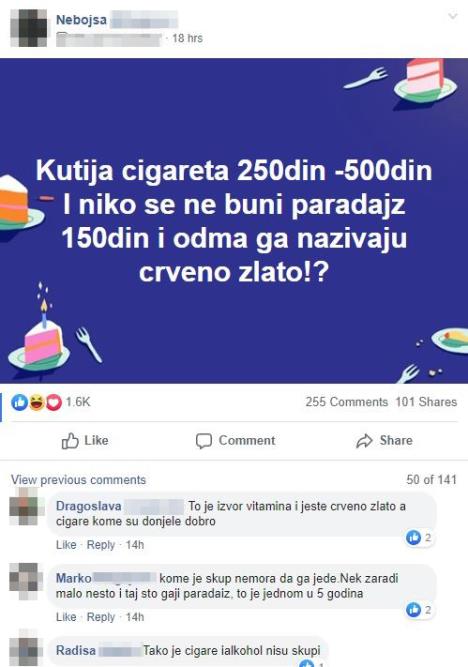
Task: Click the Haha laughing reaction icon
Action: click(x=37, y=402)
